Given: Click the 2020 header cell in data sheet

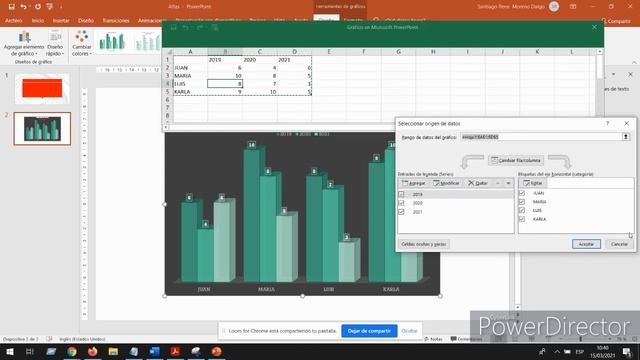Looking at the screenshot, I should pos(260,60).
